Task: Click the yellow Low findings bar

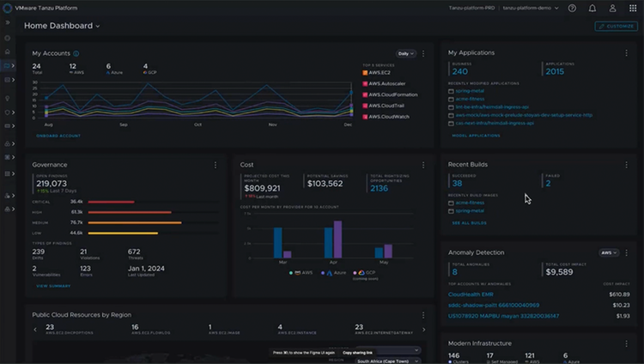Action: (123, 234)
